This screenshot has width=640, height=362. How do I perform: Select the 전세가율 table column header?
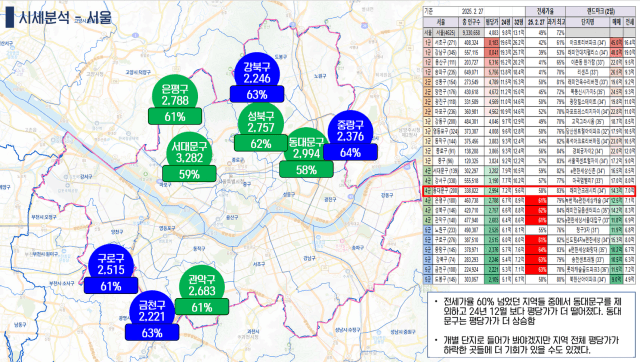tap(545, 11)
